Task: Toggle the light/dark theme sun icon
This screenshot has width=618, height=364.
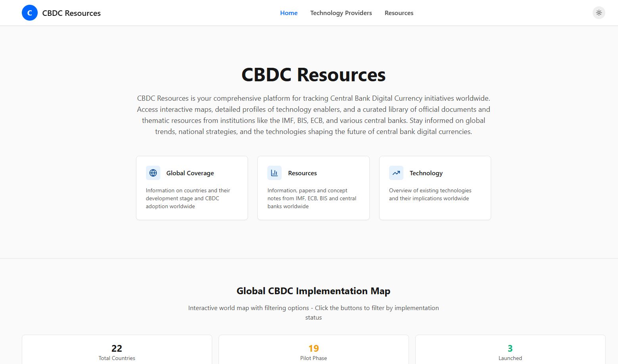Action: click(x=599, y=13)
